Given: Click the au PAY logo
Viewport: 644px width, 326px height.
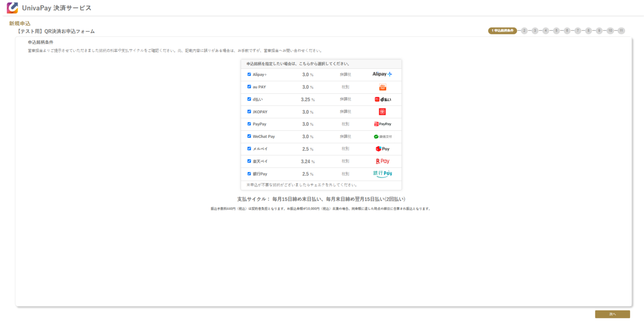Looking at the screenshot, I should (x=382, y=87).
